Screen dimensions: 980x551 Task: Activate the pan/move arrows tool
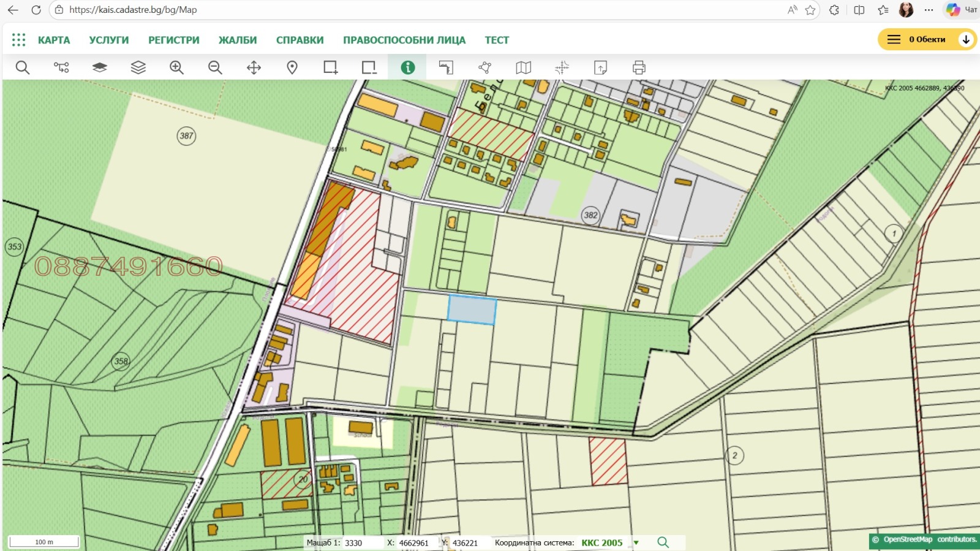(254, 67)
